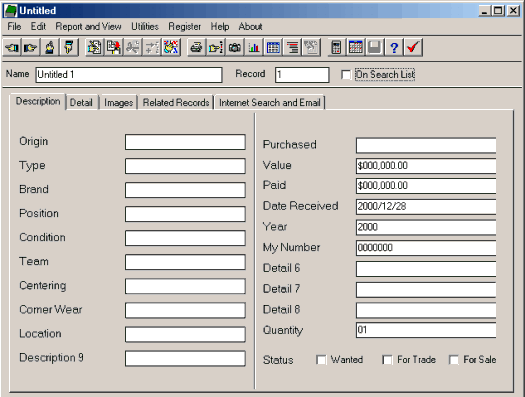Image resolution: width=525 pixels, height=397 pixels.
Task: Open the File menu
Action: pyautogui.click(x=14, y=26)
